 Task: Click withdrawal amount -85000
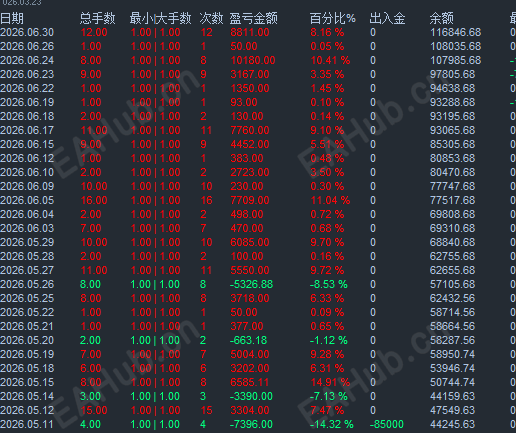[387, 424]
